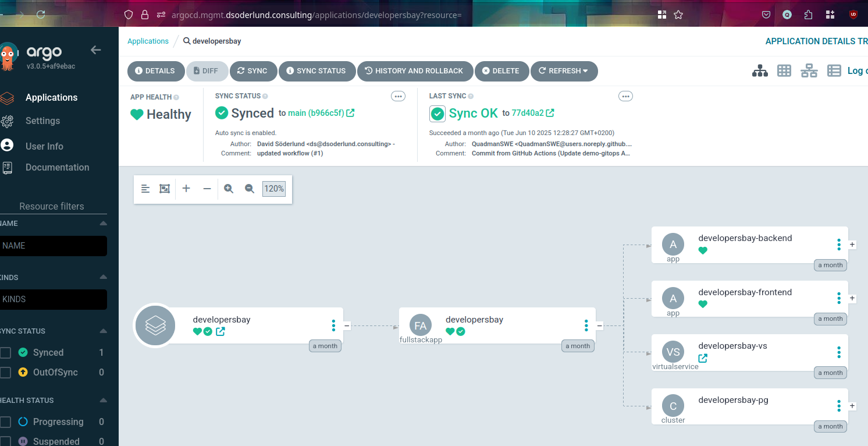Follow the Applications breadcrumb link
Image resolution: width=868 pixels, height=446 pixels.
click(x=148, y=41)
